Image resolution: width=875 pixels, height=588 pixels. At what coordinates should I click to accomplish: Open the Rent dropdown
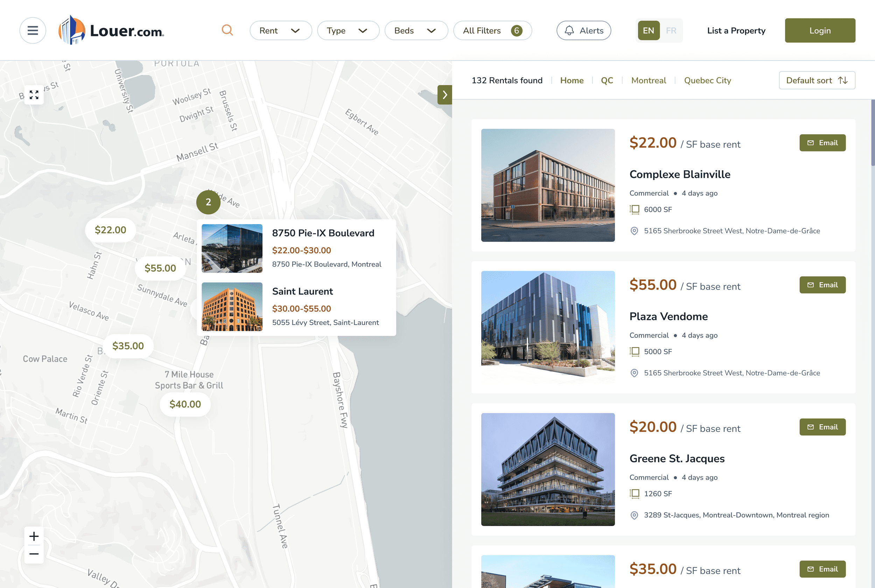(x=280, y=30)
